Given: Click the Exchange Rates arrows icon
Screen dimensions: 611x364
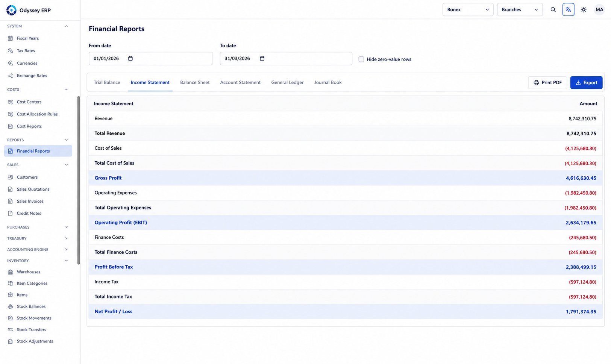Looking at the screenshot, I should pos(11,76).
